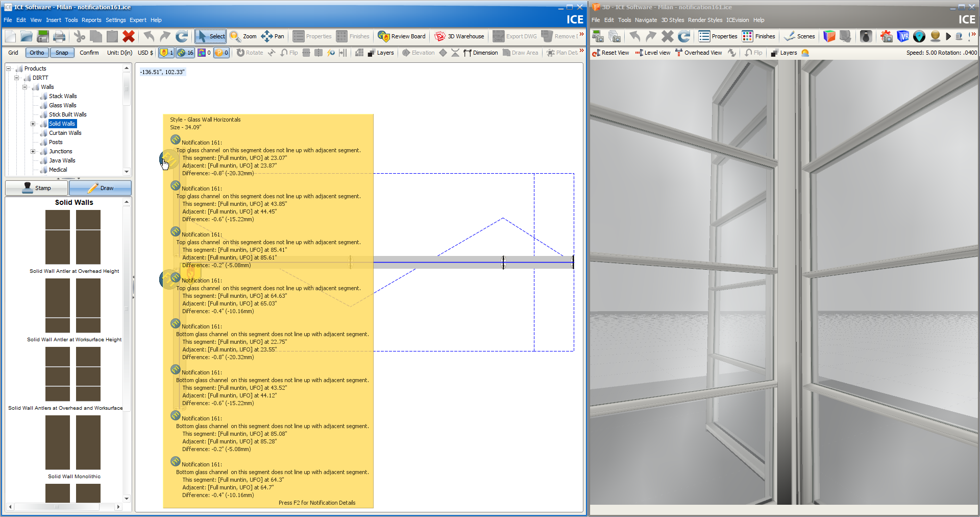Switch to the Draw mode
Screen dimensions: 980x517
(x=100, y=188)
